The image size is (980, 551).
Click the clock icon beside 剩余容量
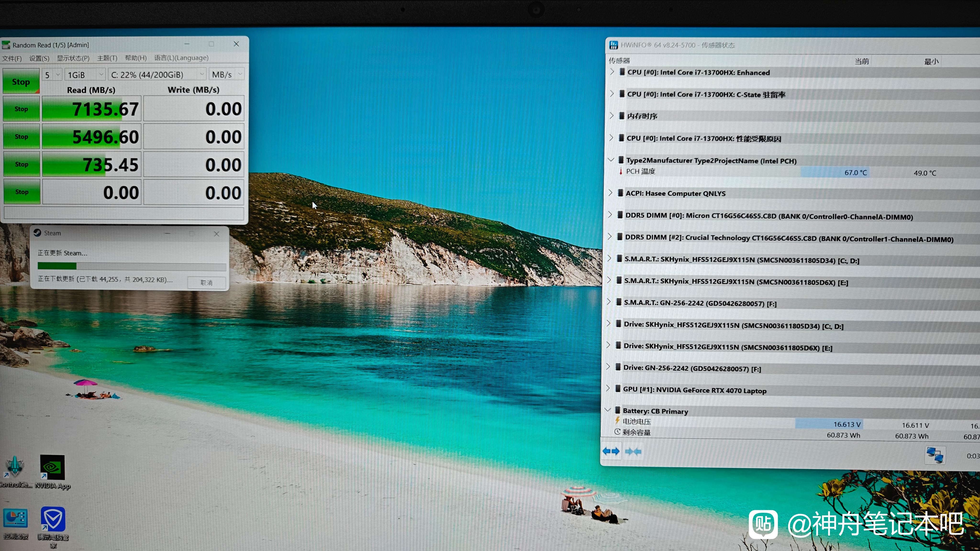618,432
